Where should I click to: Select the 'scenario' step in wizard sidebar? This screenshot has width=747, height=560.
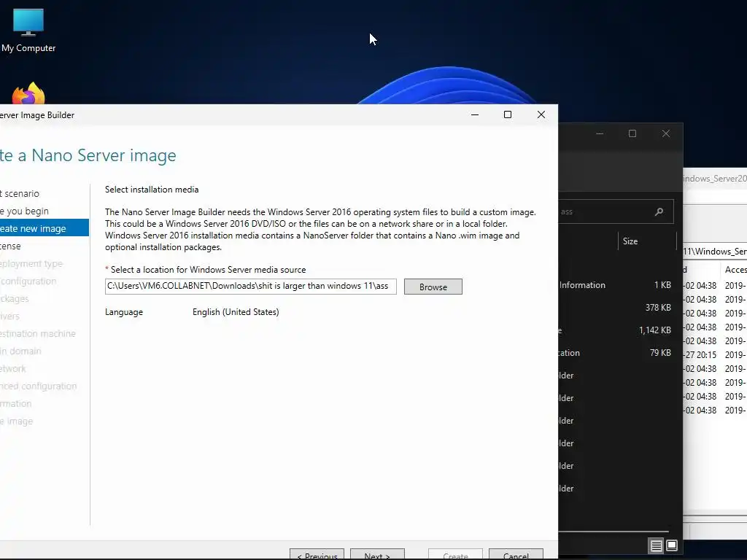coord(20,193)
